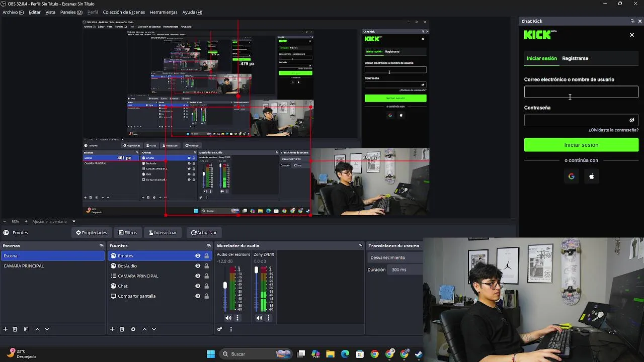Click Actualizar button
The height and width of the screenshot is (362, 644).
204,233
